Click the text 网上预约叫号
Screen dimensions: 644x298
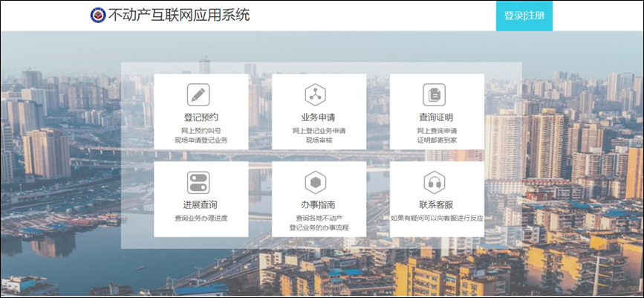click(x=201, y=131)
